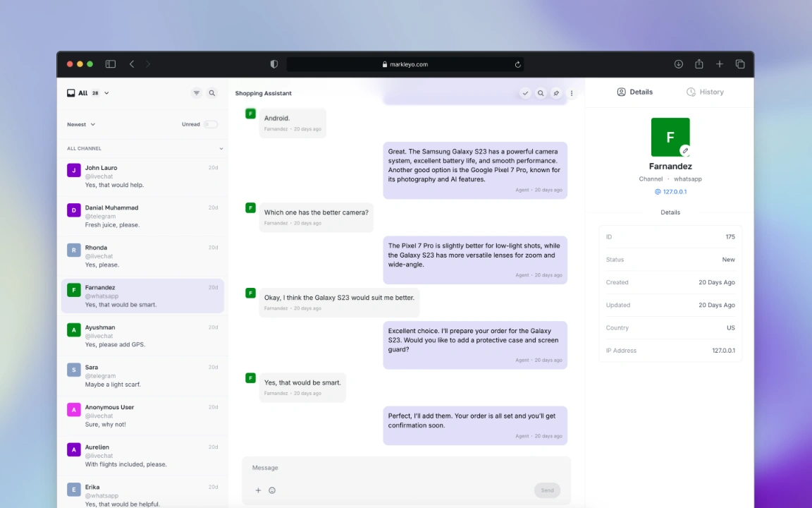Select the Details tab
The width and height of the screenshot is (812, 508).
tap(634, 92)
